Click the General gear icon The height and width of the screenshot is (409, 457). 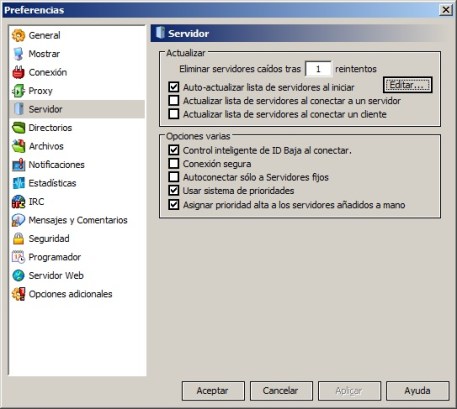(18, 35)
